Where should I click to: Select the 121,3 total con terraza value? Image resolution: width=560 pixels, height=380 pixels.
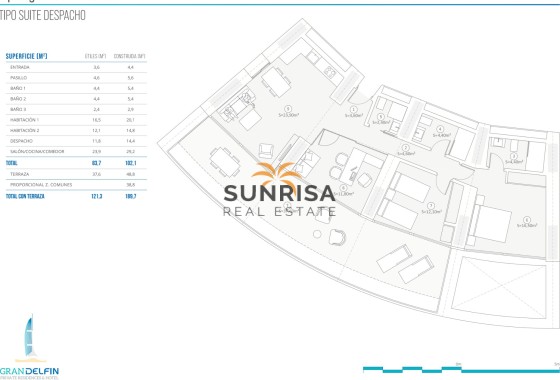(x=96, y=196)
